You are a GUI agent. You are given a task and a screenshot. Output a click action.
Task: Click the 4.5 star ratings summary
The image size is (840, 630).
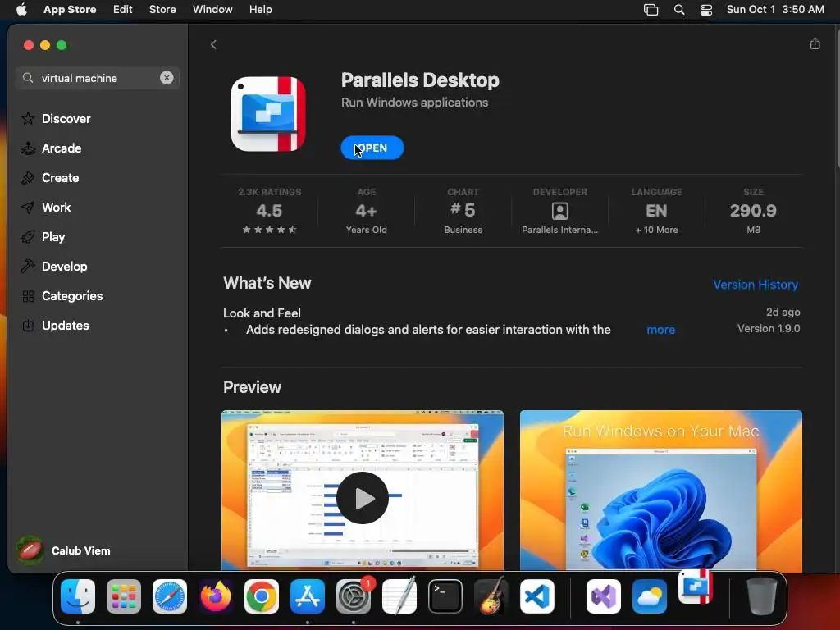(x=269, y=211)
